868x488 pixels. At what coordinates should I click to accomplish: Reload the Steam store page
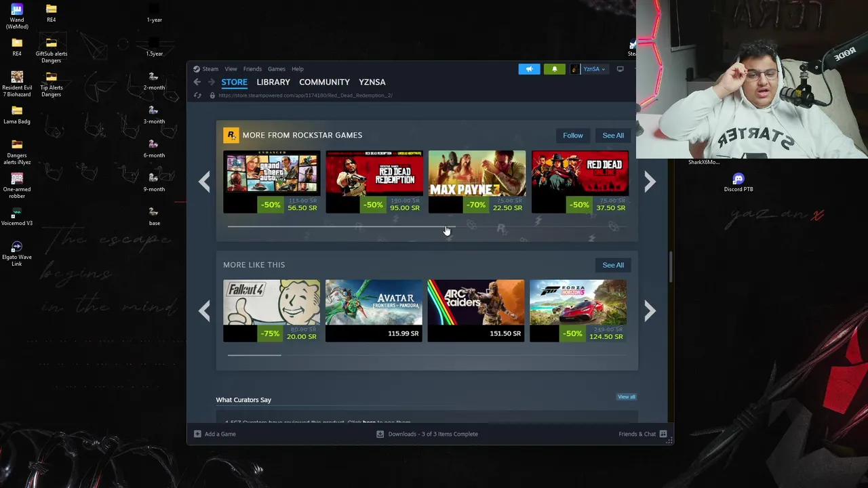pos(197,96)
